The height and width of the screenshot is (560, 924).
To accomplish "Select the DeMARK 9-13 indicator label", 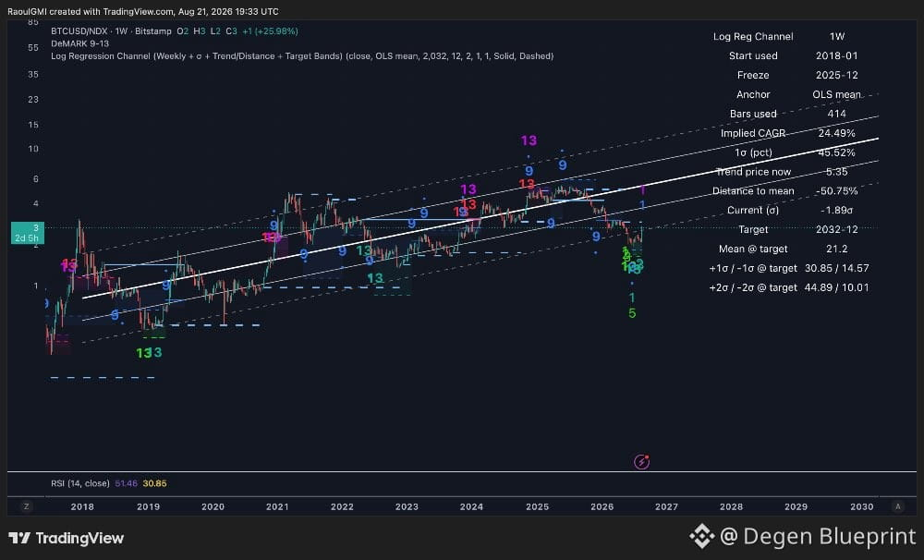I will 80,43.
